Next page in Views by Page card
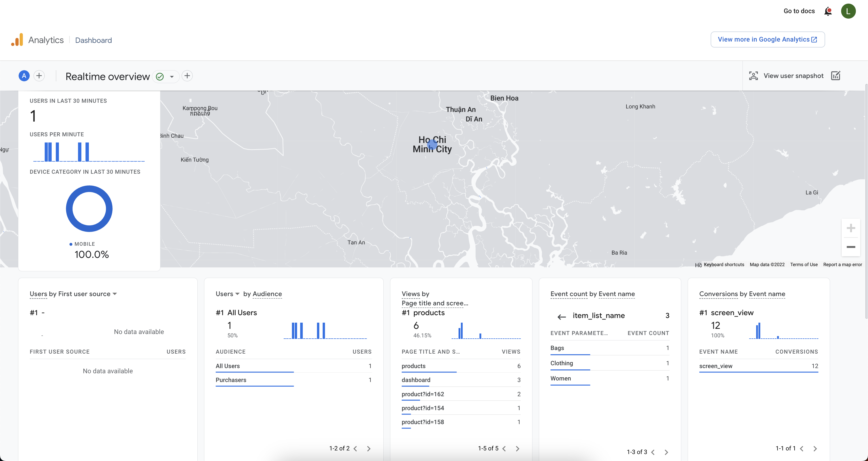This screenshot has height=461, width=868. coord(517,449)
